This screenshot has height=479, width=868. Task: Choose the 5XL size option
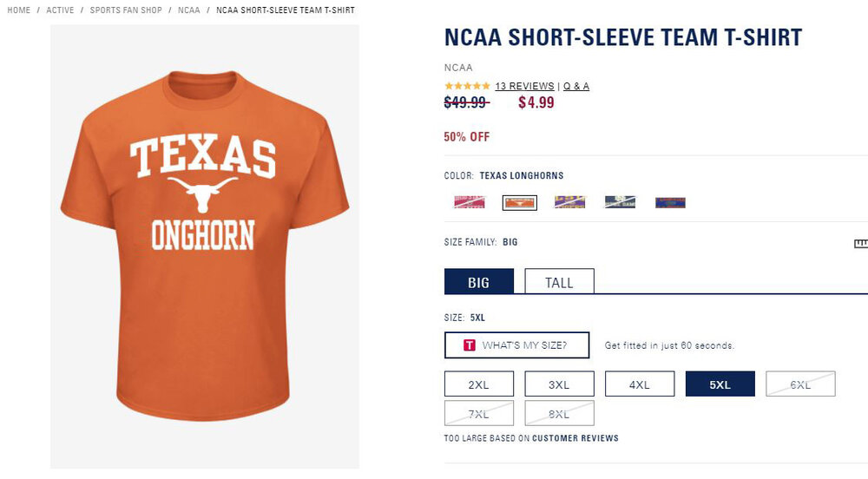[x=720, y=384]
